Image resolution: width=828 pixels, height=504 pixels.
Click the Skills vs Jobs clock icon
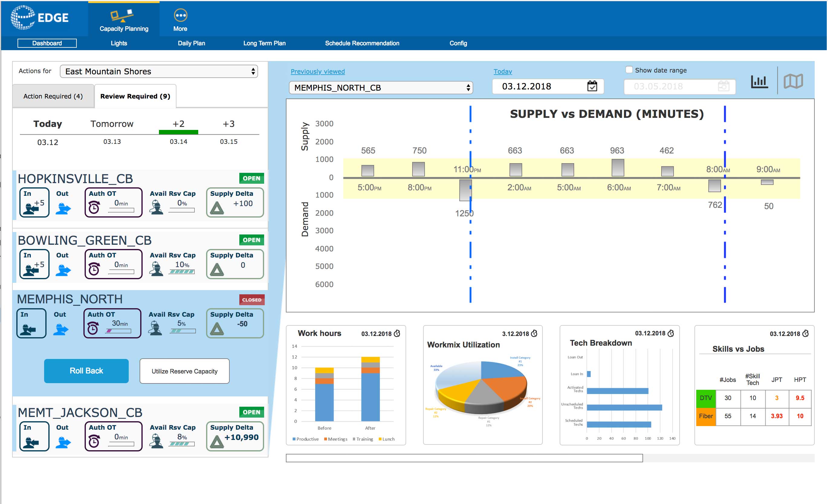tap(805, 333)
